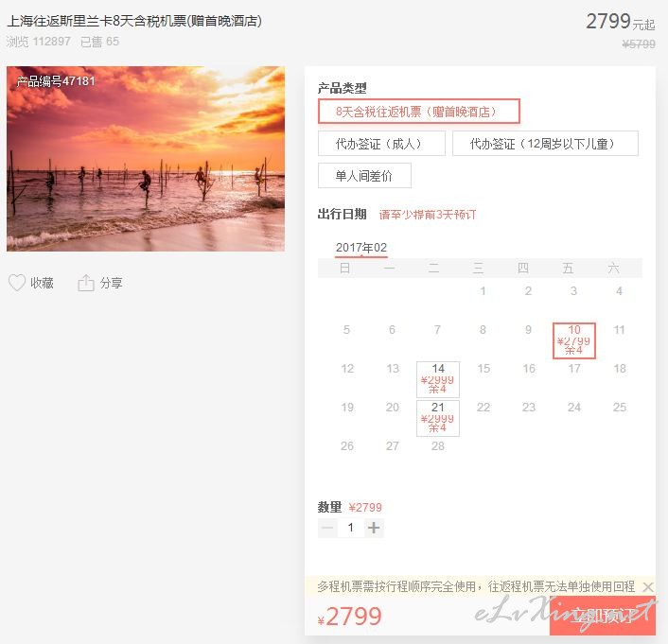Select 单人间差价 product type
This screenshot has width=668, height=644.
[364, 176]
